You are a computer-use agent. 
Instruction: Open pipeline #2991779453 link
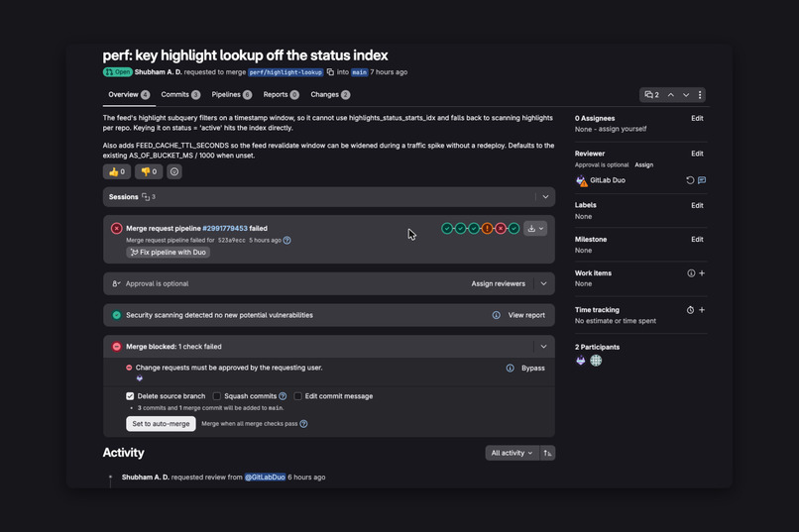point(225,229)
